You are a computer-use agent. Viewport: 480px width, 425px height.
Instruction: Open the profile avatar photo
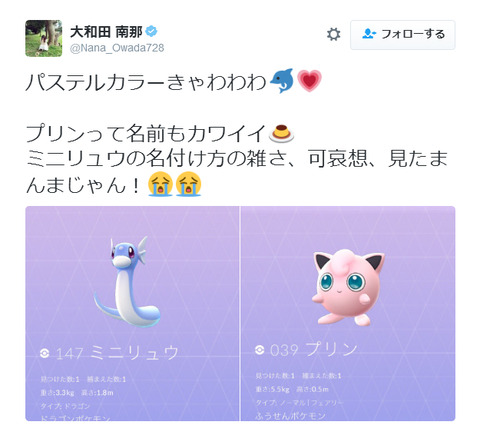pos(44,38)
